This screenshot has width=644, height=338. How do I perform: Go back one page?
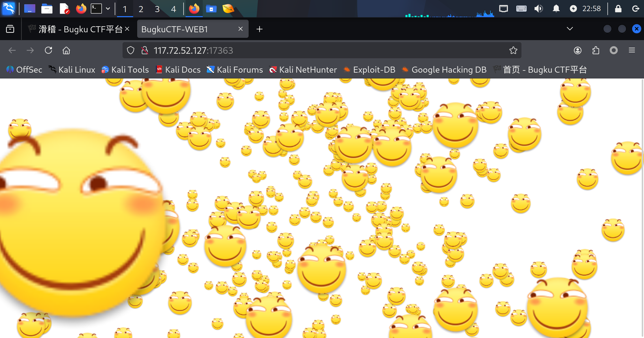12,50
